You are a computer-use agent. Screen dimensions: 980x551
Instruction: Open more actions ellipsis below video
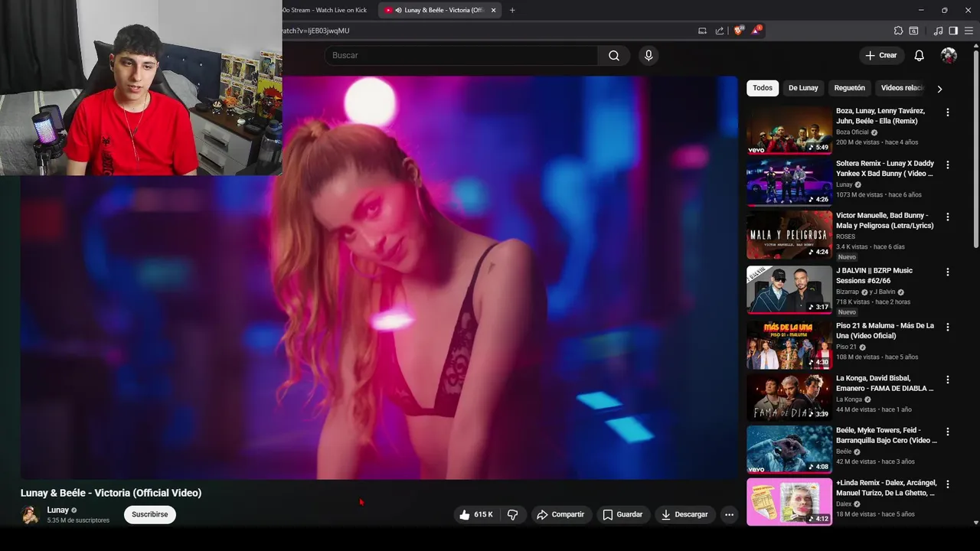729,514
